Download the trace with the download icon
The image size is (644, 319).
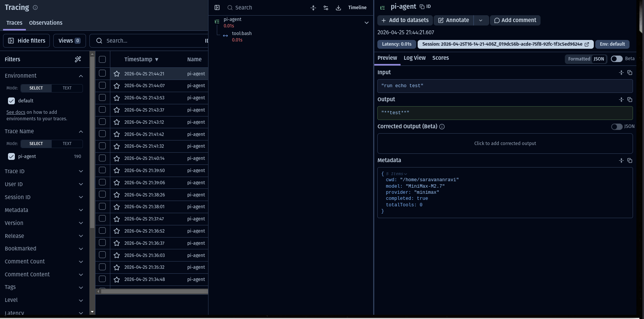pos(339,8)
